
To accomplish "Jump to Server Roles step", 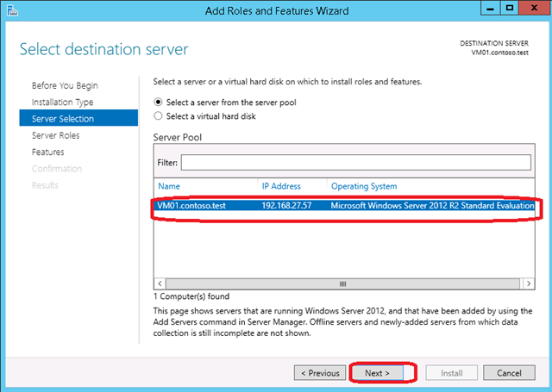I will [x=55, y=135].
